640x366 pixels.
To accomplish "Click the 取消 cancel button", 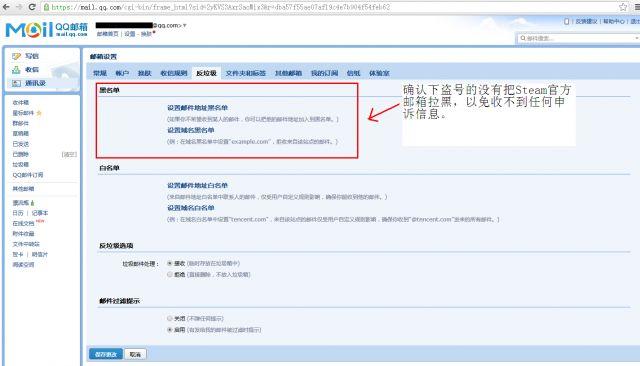I will point(135,354).
